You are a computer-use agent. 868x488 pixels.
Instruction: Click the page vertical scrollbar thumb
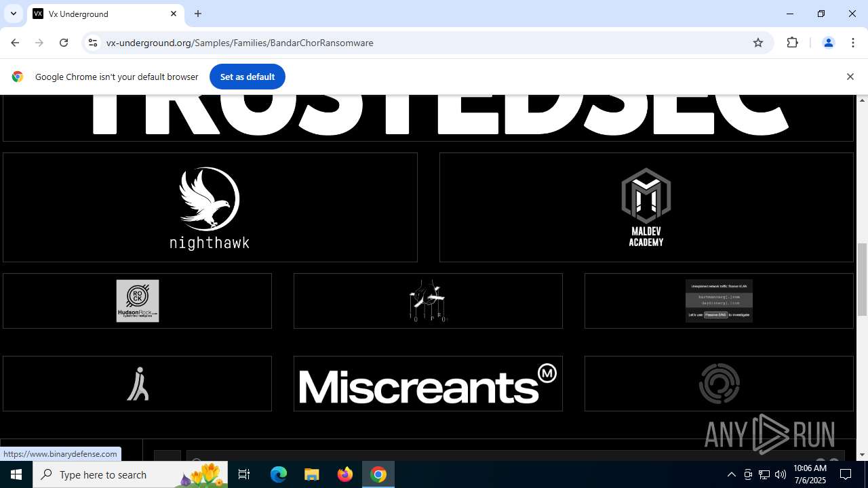coord(863,279)
